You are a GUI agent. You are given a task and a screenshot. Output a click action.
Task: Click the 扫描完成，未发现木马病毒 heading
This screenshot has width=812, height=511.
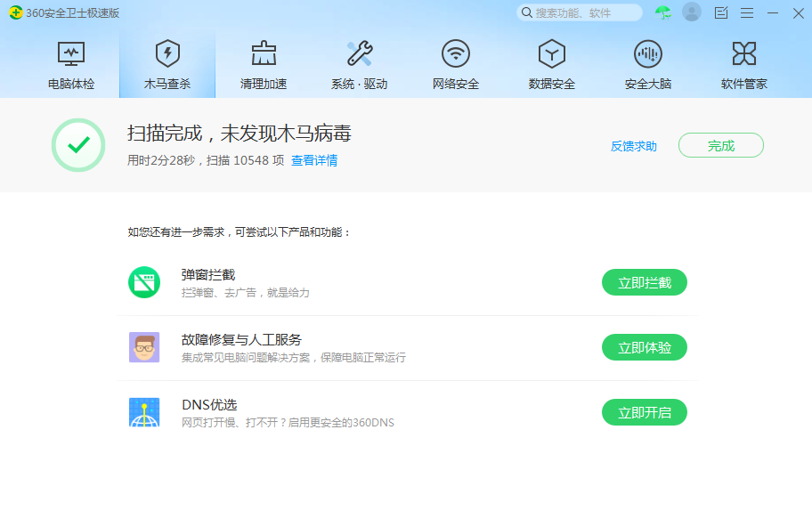pyautogui.click(x=240, y=134)
